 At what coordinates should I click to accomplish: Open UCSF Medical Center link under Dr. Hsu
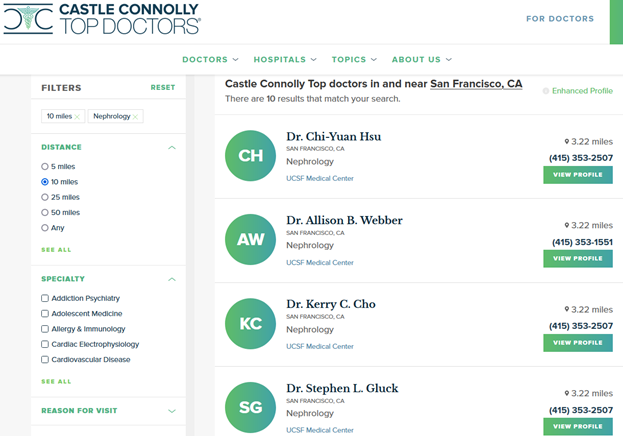pyautogui.click(x=320, y=178)
